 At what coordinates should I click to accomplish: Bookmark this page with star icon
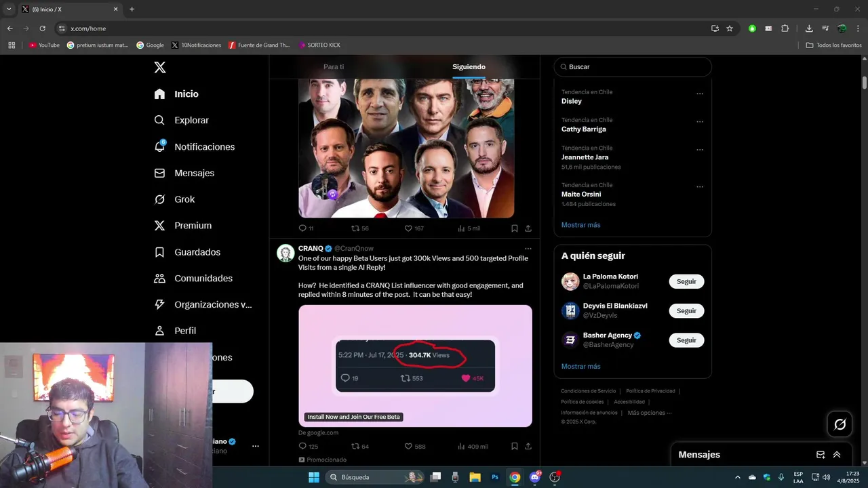[730, 28]
